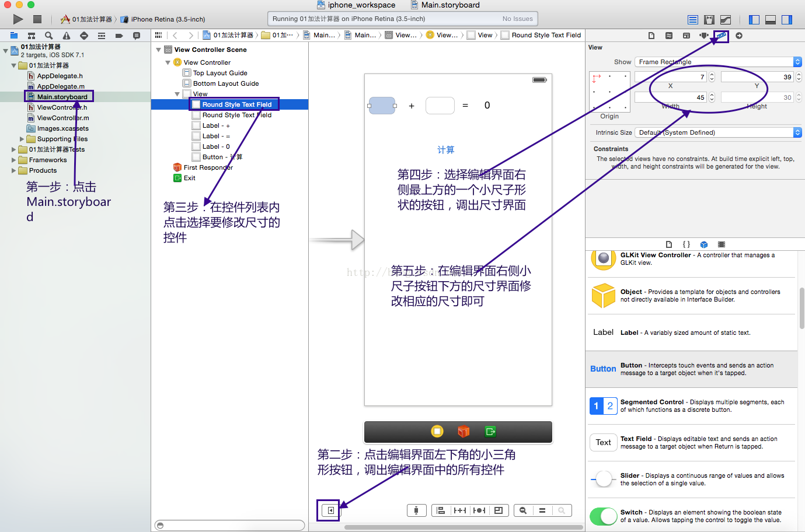Screen dimensions: 805x532
Task: Adjust the X value stepper
Action: (712, 77)
